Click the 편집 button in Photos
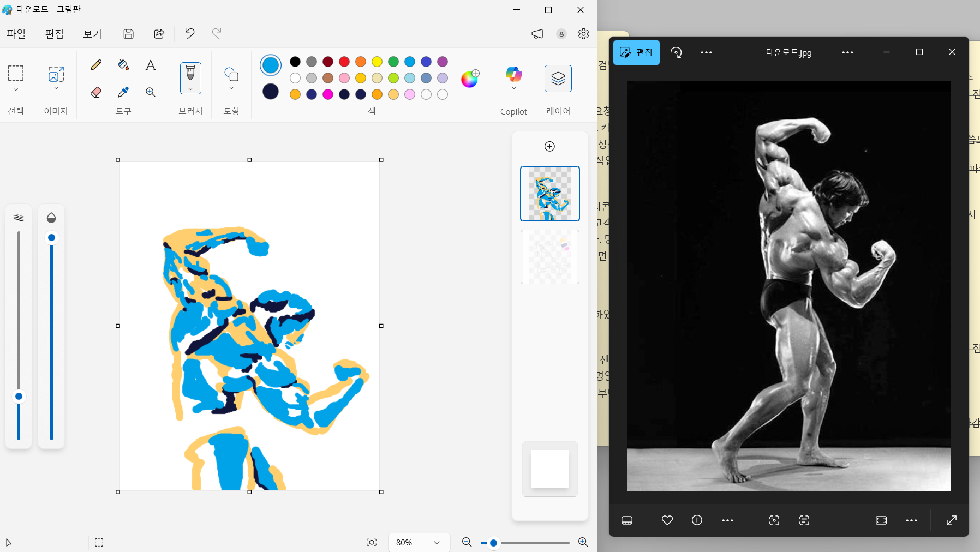Screen dimensions: 980x552 (636, 52)
